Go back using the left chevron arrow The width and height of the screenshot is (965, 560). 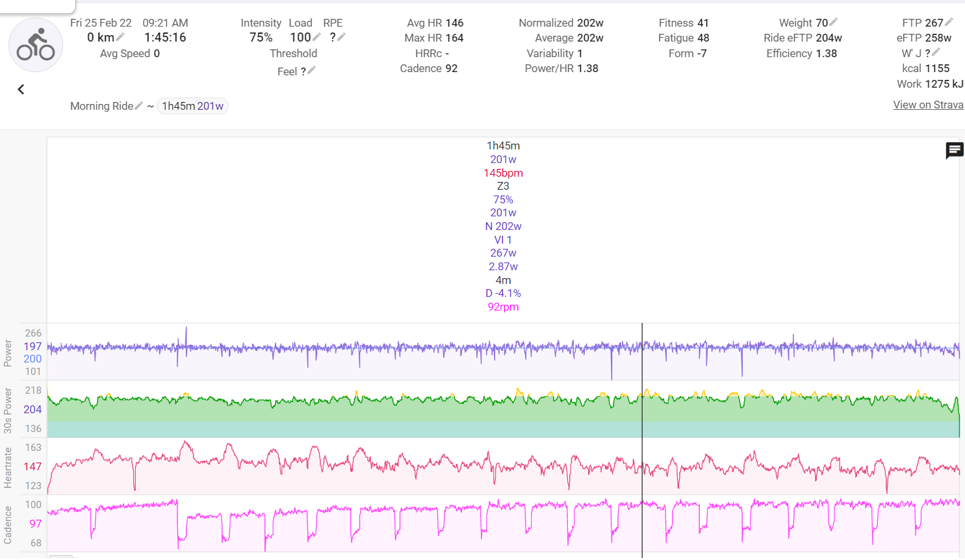click(21, 90)
